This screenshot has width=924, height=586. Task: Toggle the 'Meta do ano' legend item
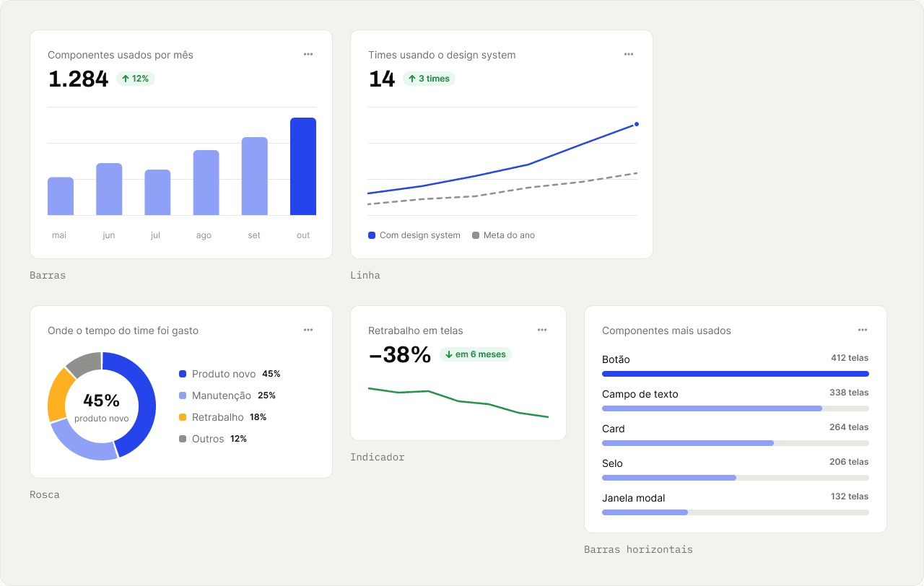pyautogui.click(x=504, y=235)
